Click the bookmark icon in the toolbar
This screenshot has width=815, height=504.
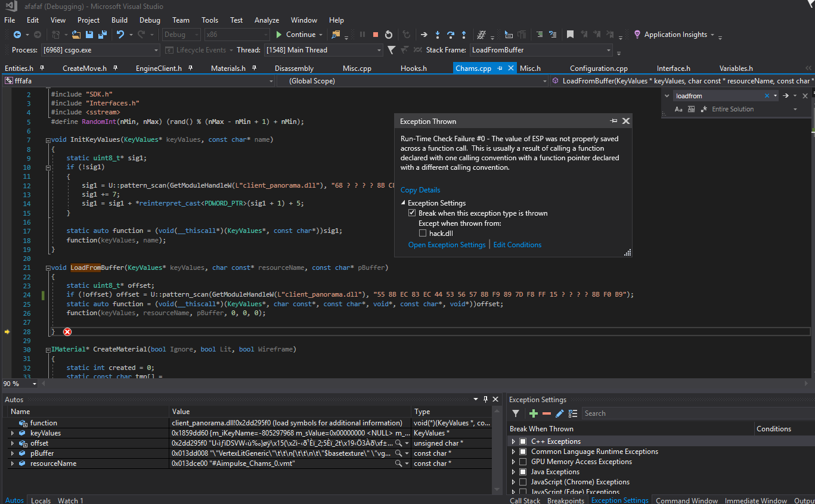coord(570,35)
